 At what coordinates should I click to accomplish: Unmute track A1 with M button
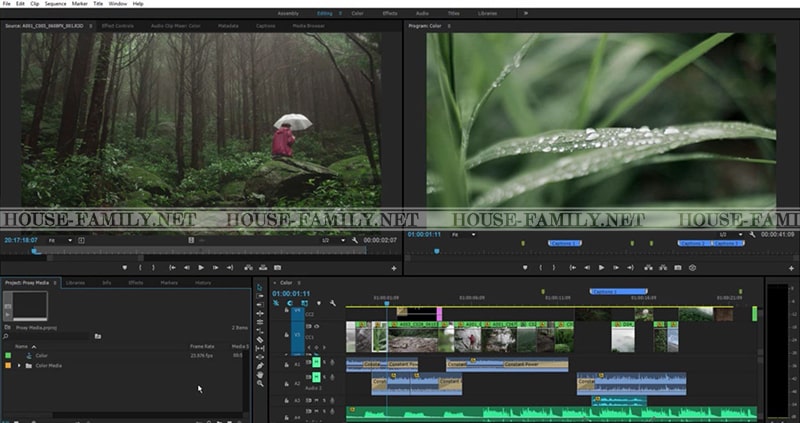(316, 362)
